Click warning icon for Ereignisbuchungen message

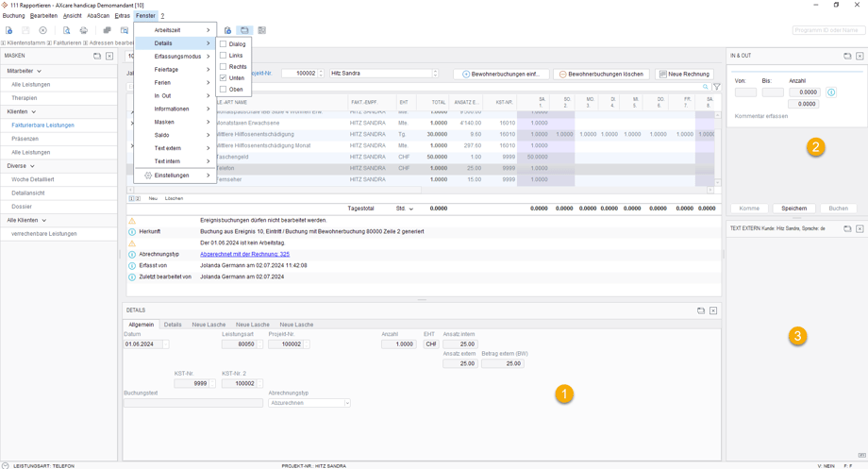[x=132, y=221]
